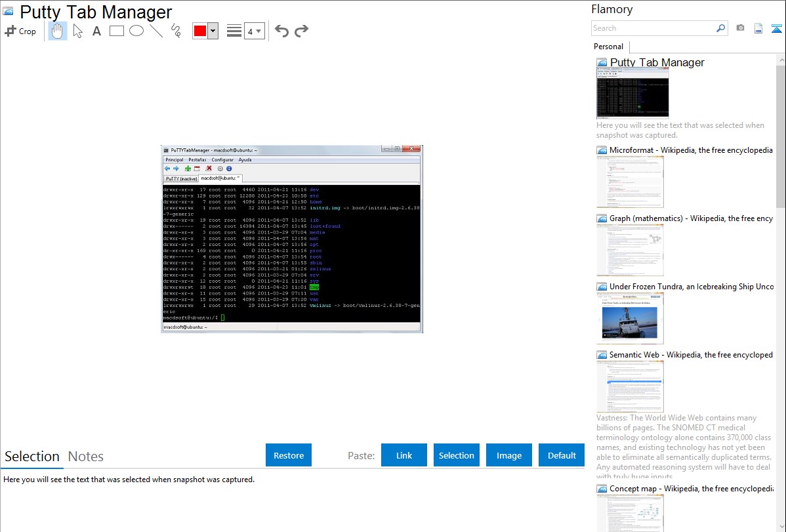Click the line thickness icon

pos(234,31)
